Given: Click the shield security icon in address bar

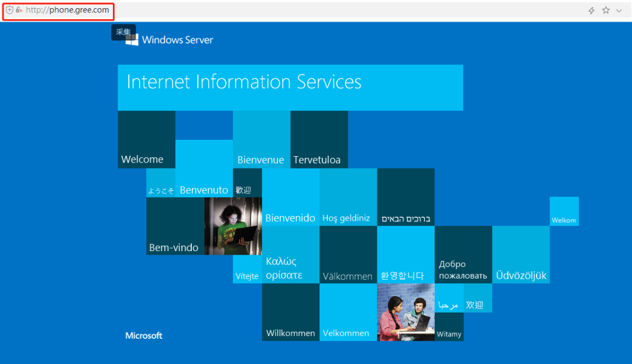Looking at the screenshot, I should (9, 10).
